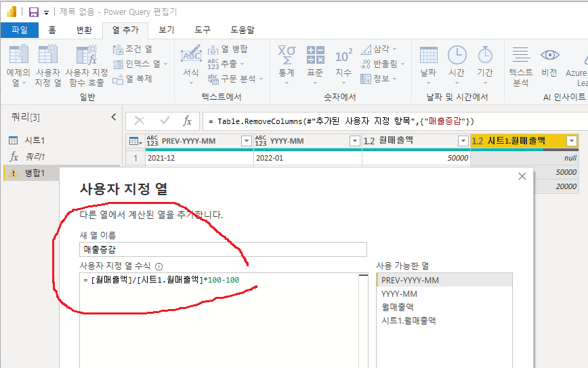Open filter dropdown of 월매출액 column
The height and width of the screenshot is (368, 588).
(x=463, y=141)
